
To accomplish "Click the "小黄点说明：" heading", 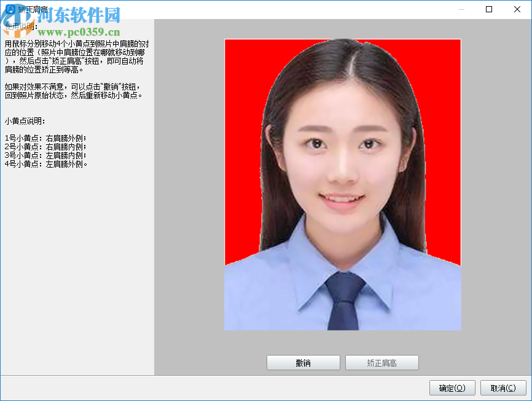I will (25, 121).
